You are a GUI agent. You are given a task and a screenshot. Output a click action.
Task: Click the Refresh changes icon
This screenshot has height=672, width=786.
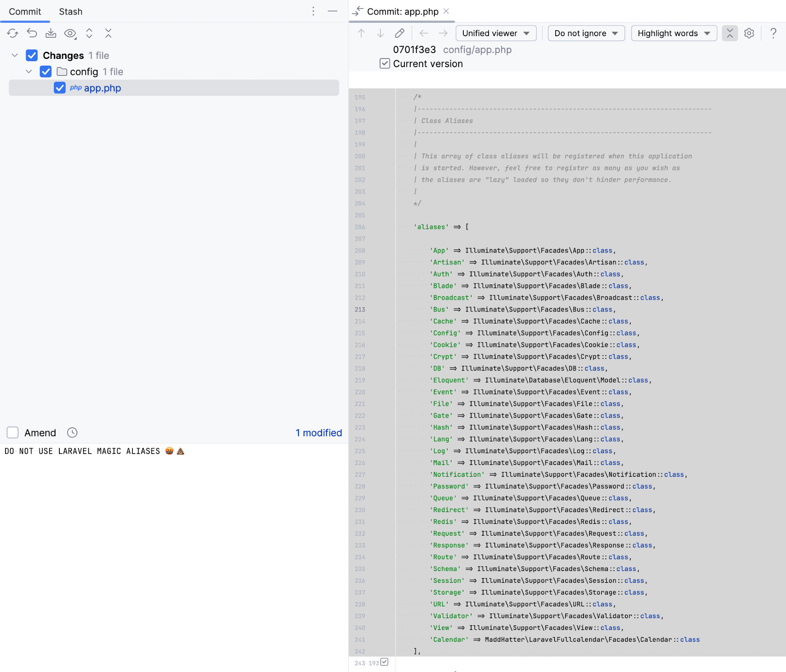pos(13,33)
